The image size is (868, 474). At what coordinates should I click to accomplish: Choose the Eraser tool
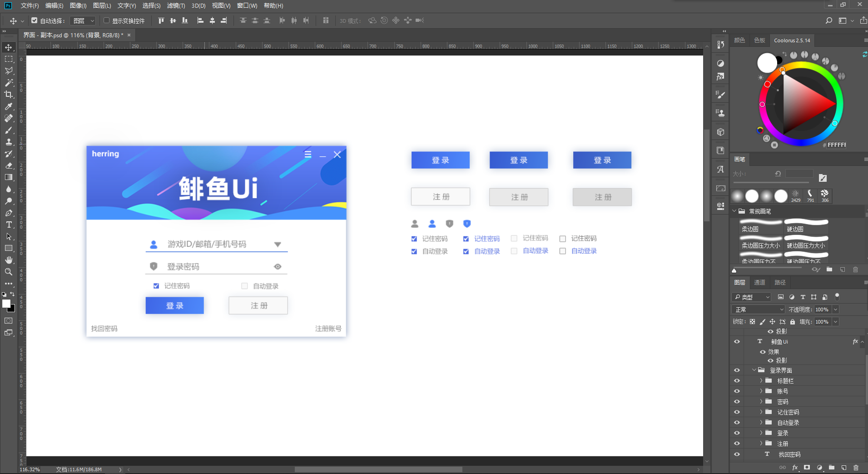point(9,165)
